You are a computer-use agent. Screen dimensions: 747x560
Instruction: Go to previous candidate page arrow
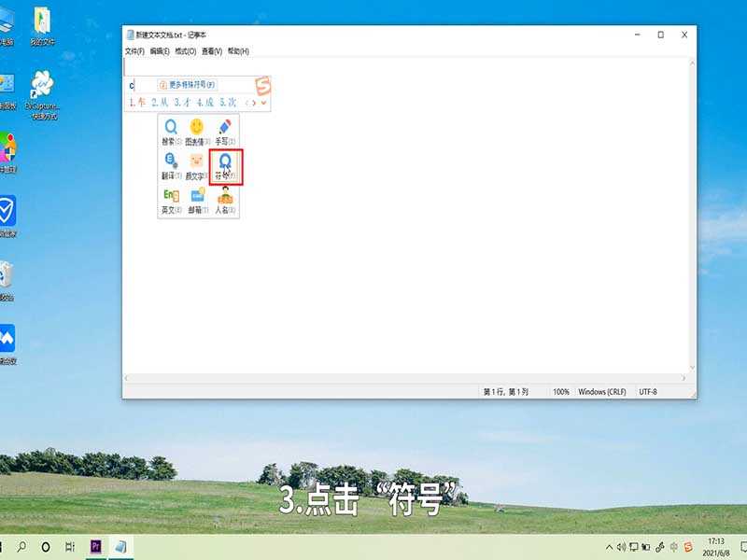click(246, 102)
